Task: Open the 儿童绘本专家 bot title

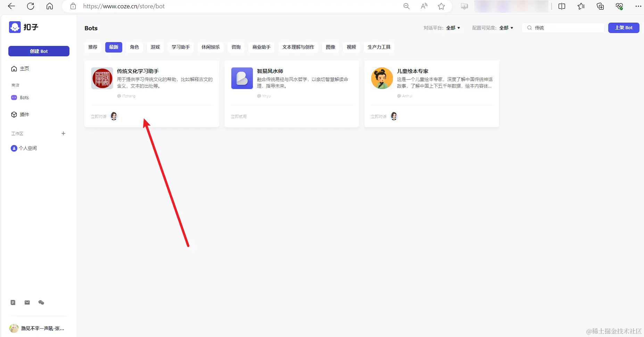Action: tap(413, 71)
